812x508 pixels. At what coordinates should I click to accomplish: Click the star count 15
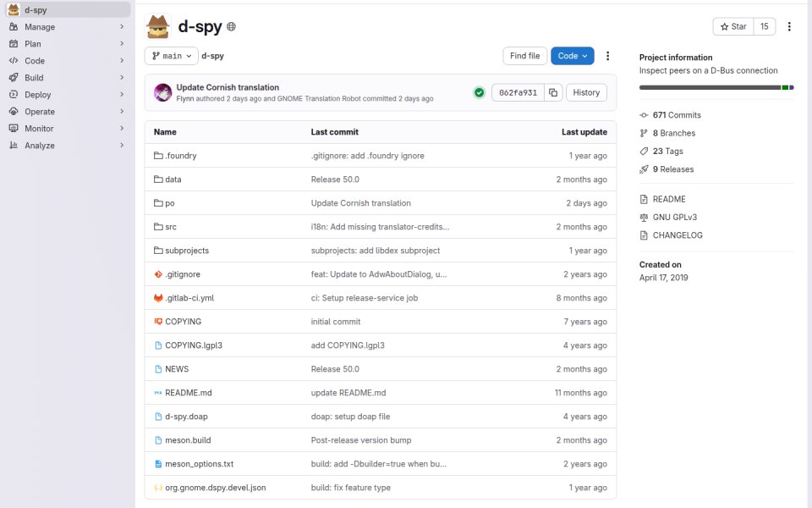tap(765, 26)
